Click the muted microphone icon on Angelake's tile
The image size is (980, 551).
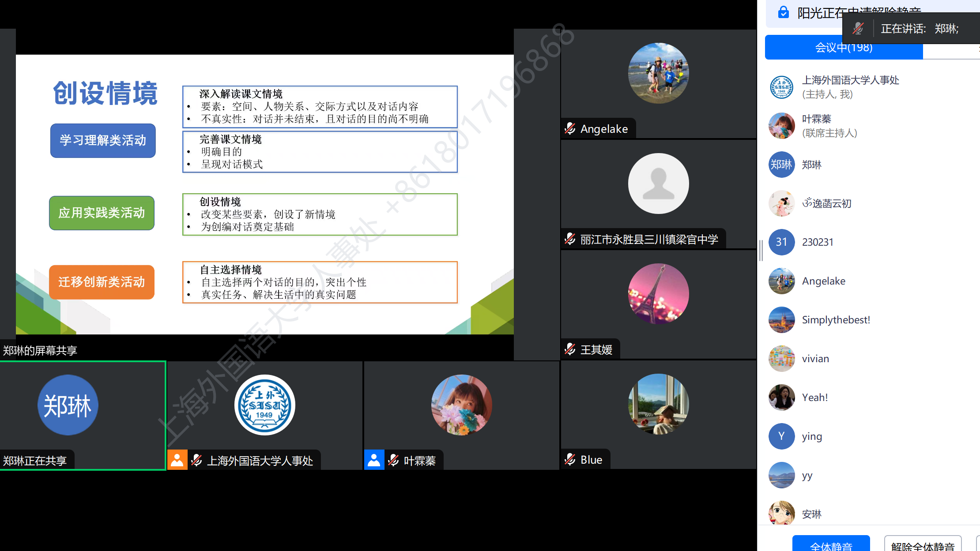pyautogui.click(x=570, y=128)
